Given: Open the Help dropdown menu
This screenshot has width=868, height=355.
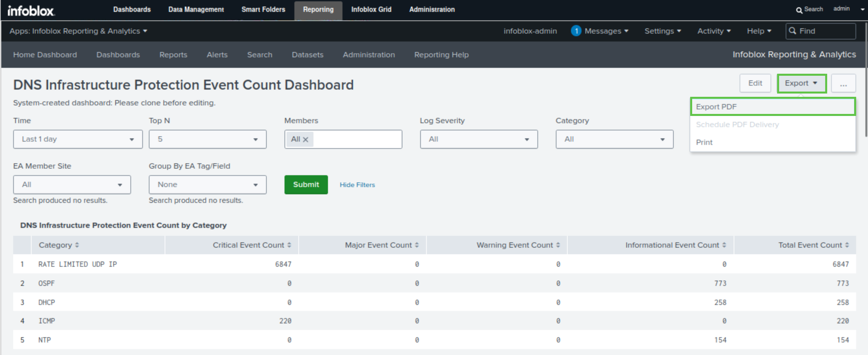Looking at the screenshot, I should (x=759, y=31).
